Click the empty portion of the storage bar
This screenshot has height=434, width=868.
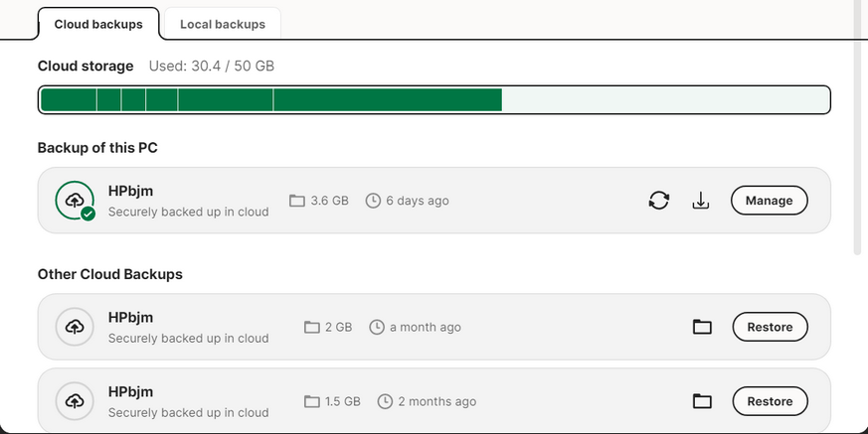click(665, 100)
